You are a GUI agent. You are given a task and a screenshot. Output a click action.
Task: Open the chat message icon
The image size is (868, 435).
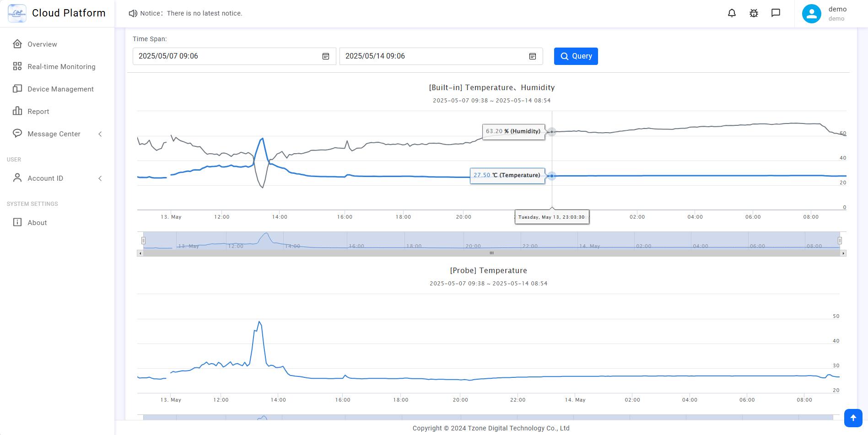coord(776,13)
